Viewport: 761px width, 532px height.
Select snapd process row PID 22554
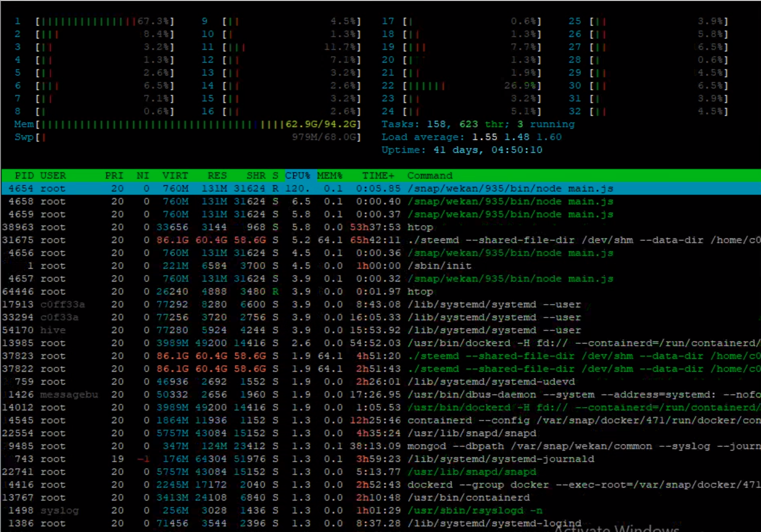pyautogui.click(x=381, y=433)
